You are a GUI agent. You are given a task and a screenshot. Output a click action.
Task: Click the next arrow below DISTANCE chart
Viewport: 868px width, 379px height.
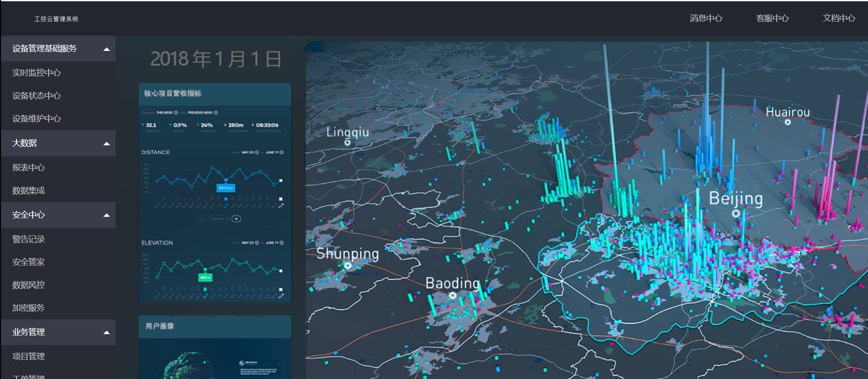tap(236, 219)
